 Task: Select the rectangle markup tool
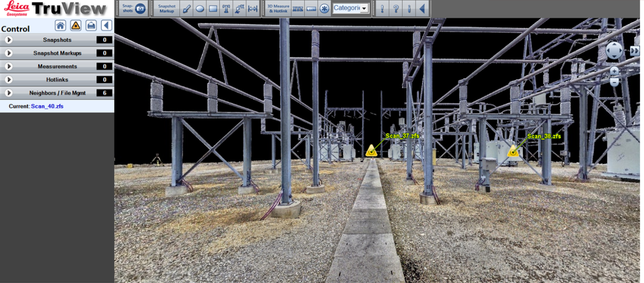tap(213, 9)
